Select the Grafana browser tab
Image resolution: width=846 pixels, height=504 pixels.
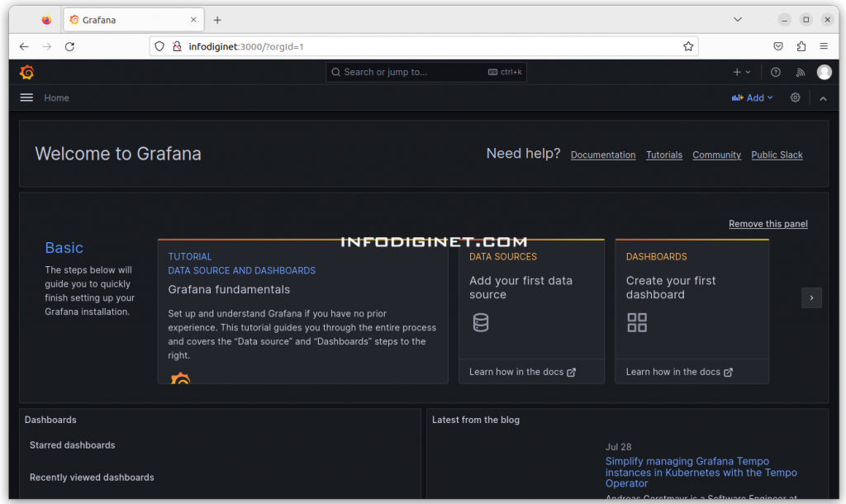coord(134,20)
